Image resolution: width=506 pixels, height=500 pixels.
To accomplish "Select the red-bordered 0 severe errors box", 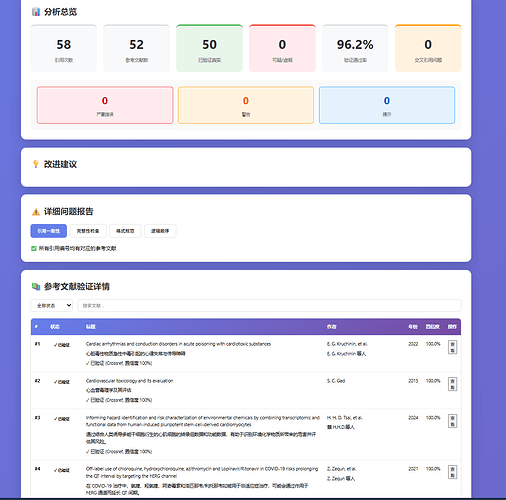I will (x=105, y=105).
